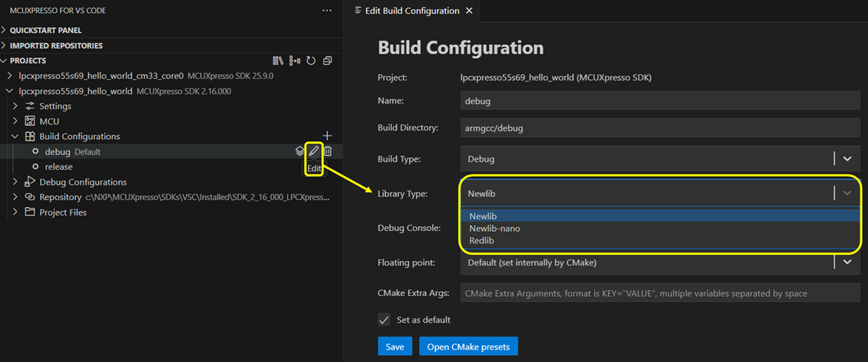Delete the debug build configuration via trash icon

[x=328, y=151]
